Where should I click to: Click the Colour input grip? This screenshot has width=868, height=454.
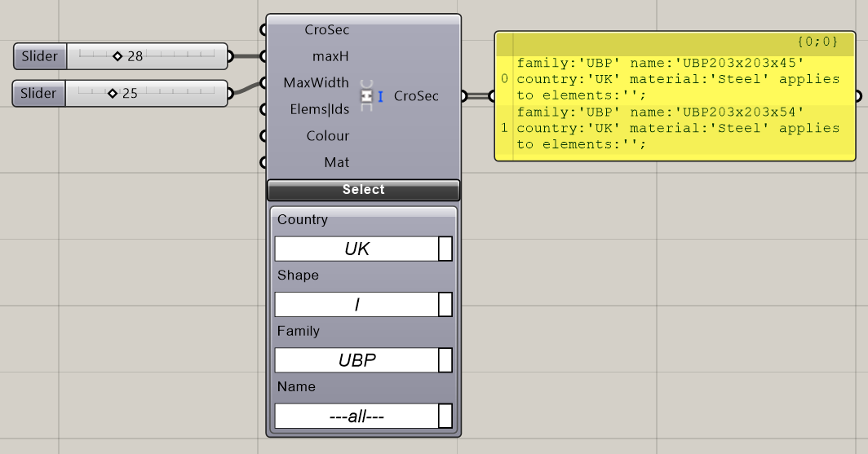(263, 136)
